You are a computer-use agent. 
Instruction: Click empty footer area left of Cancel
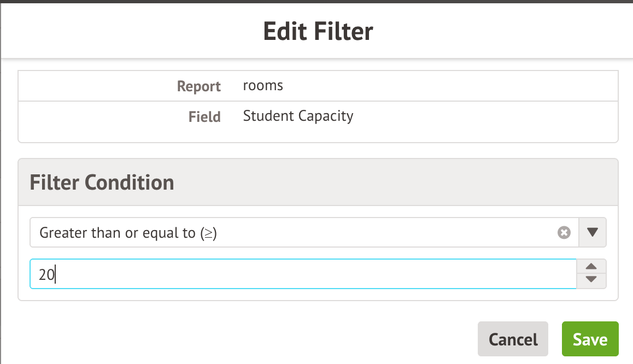pos(246,339)
